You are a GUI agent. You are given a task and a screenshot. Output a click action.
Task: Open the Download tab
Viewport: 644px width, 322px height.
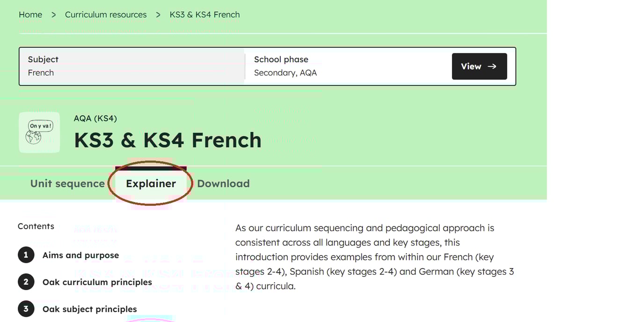[223, 183]
